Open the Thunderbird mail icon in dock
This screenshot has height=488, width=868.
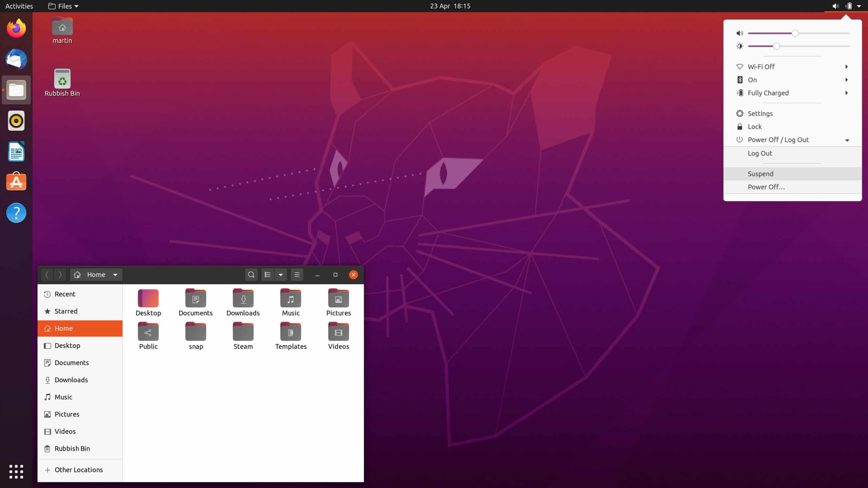16,59
